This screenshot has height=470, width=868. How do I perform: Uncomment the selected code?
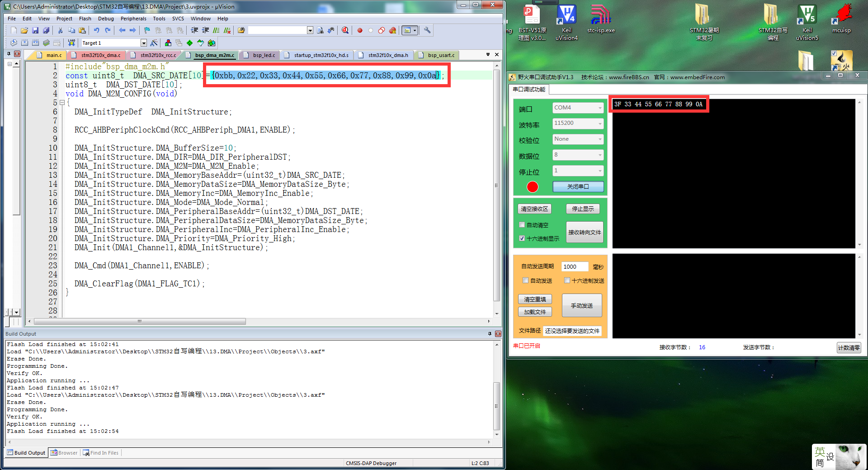[227, 30]
